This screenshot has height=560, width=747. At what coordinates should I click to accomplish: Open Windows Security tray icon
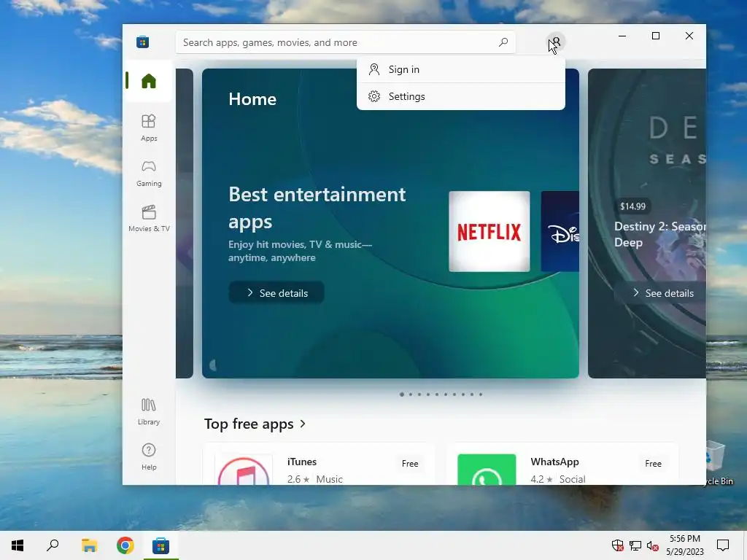pos(617,545)
